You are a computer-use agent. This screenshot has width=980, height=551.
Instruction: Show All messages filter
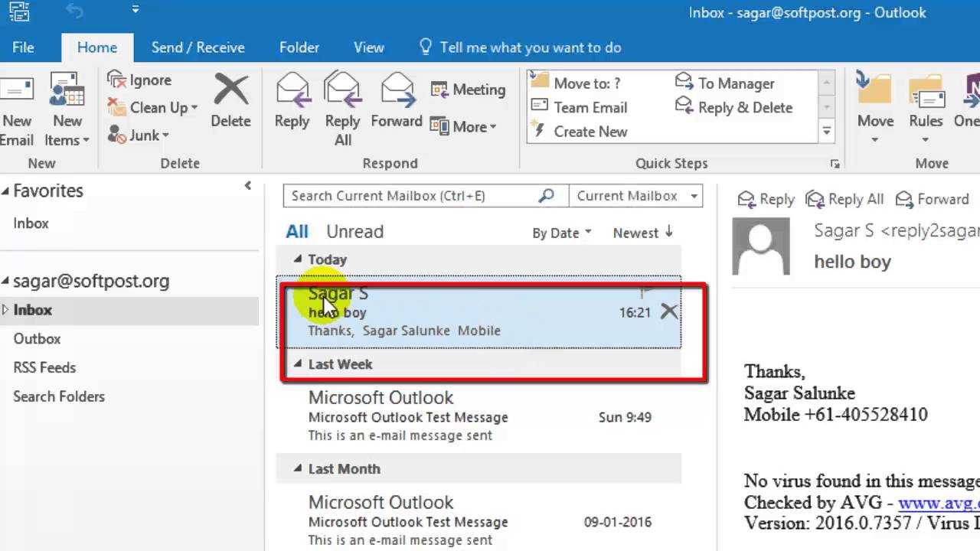tap(297, 231)
